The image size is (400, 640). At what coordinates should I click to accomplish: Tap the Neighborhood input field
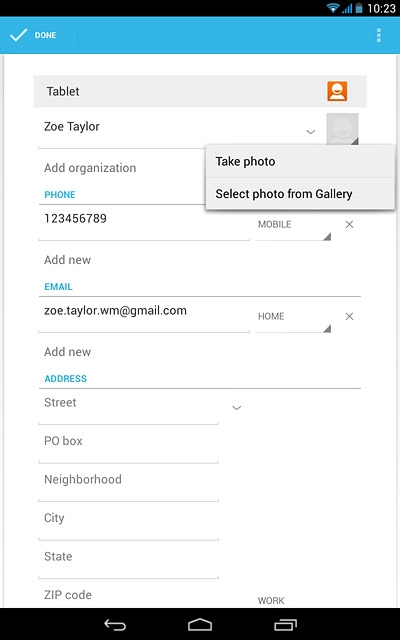click(129, 483)
